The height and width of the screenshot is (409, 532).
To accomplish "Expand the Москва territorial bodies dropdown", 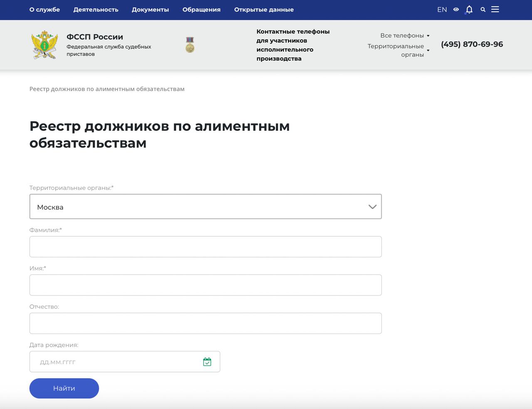I will tap(205, 207).
